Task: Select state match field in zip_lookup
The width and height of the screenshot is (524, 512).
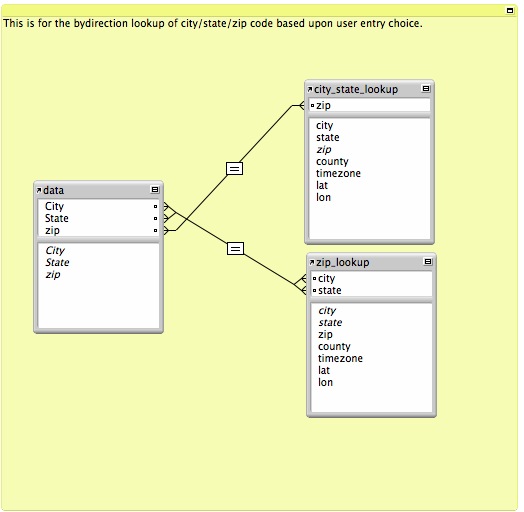Action: pos(372,290)
